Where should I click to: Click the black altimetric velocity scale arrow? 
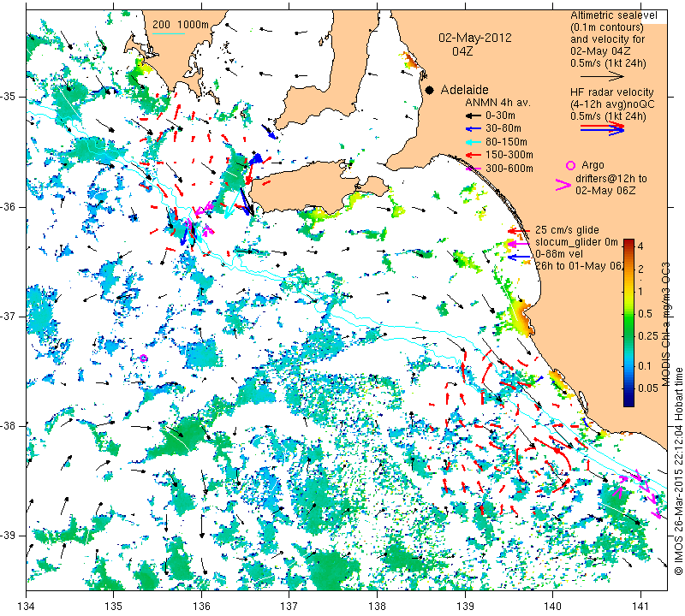pos(603,76)
